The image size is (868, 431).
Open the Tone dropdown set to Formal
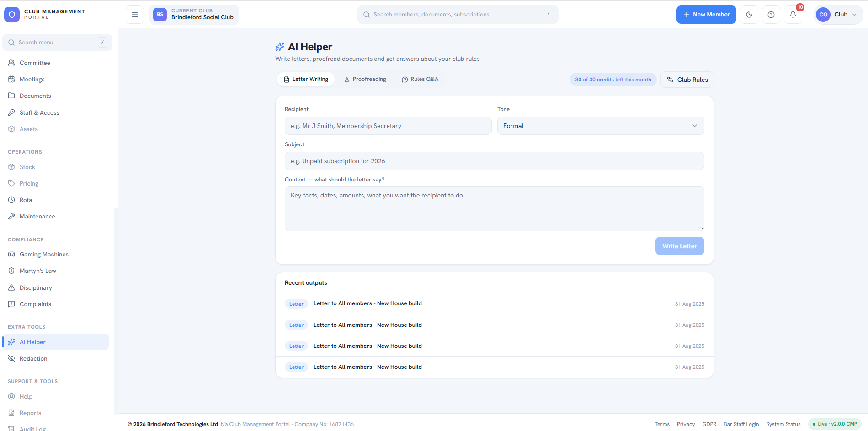[x=601, y=126]
